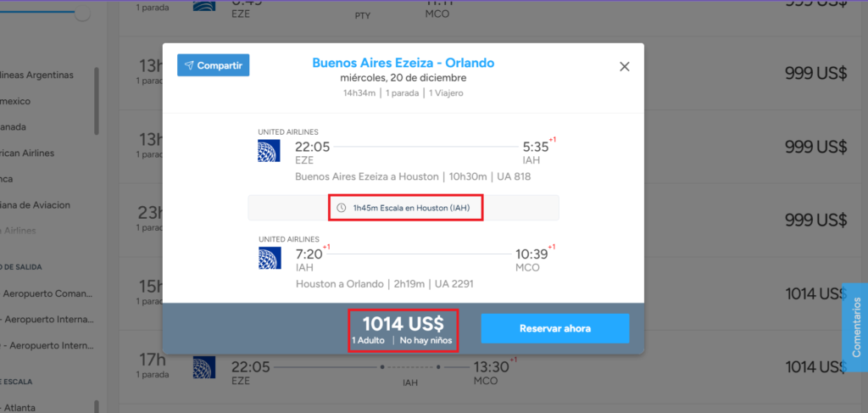Select the American Airlines filter option
This screenshot has width=868, height=413.
pyautogui.click(x=27, y=153)
